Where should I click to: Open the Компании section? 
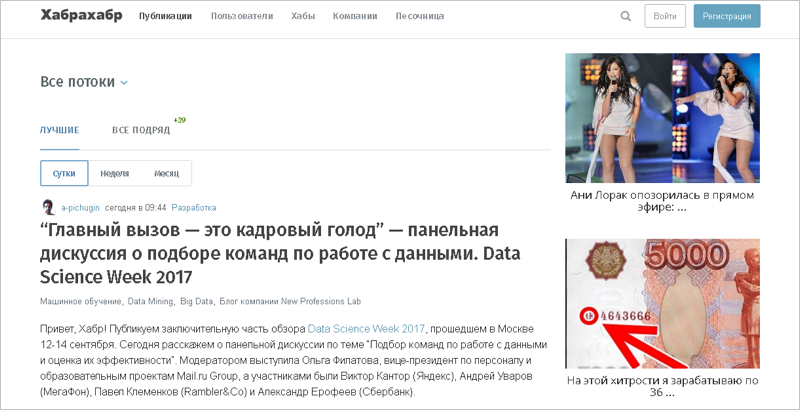tap(355, 16)
